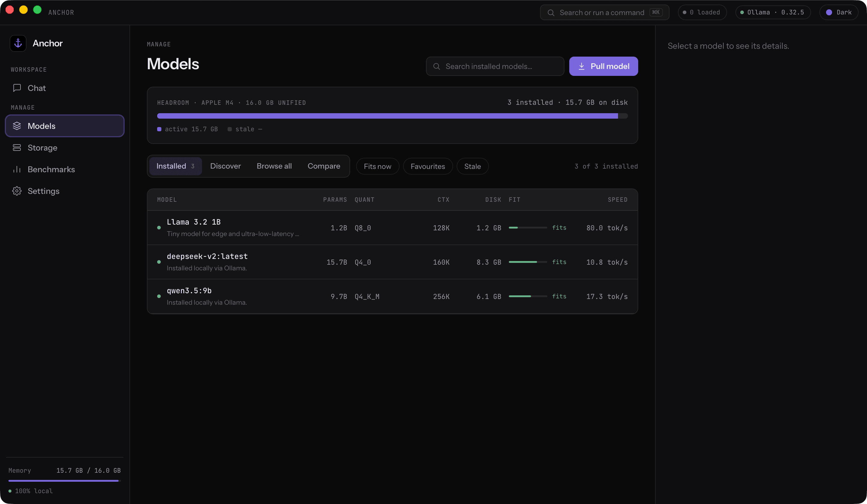Viewport: 867px width, 504px height.
Task: Open the Compare tab
Action: pyautogui.click(x=324, y=166)
